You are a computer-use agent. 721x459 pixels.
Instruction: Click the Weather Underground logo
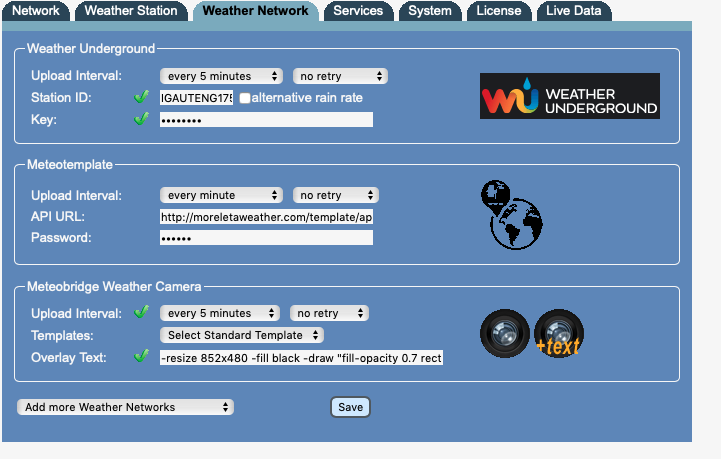pyautogui.click(x=570, y=96)
